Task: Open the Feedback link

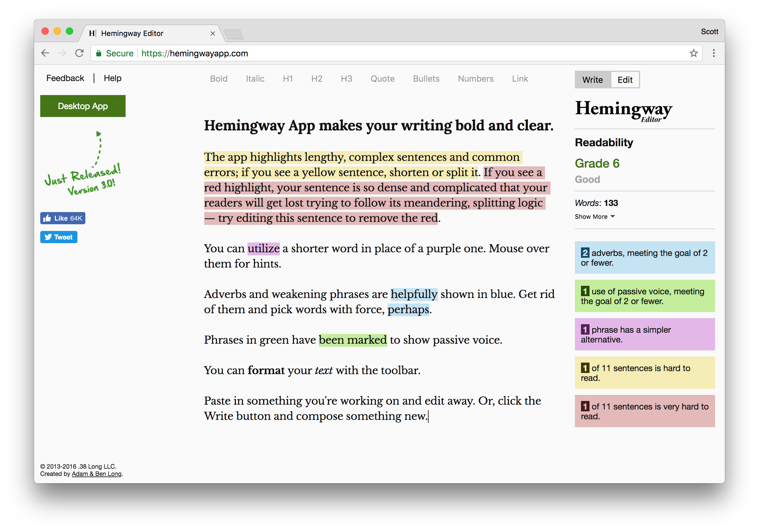Action: 65,78
